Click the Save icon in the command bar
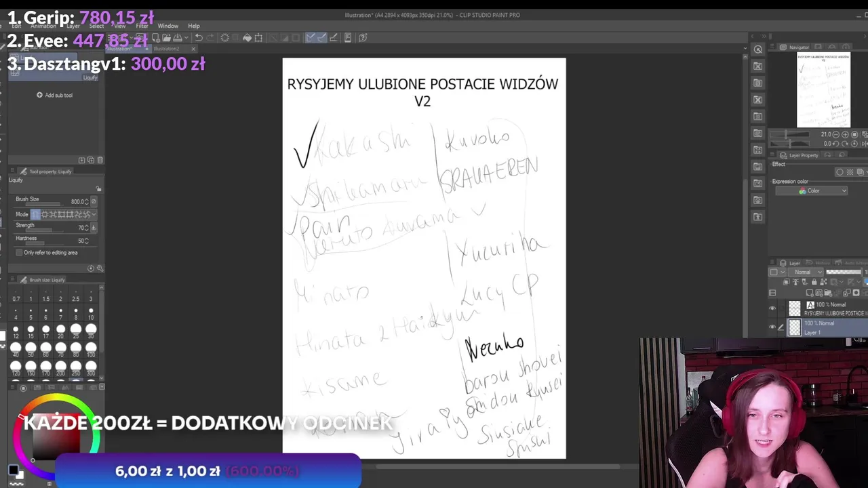The width and height of the screenshot is (868, 488). tap(178, 38)
